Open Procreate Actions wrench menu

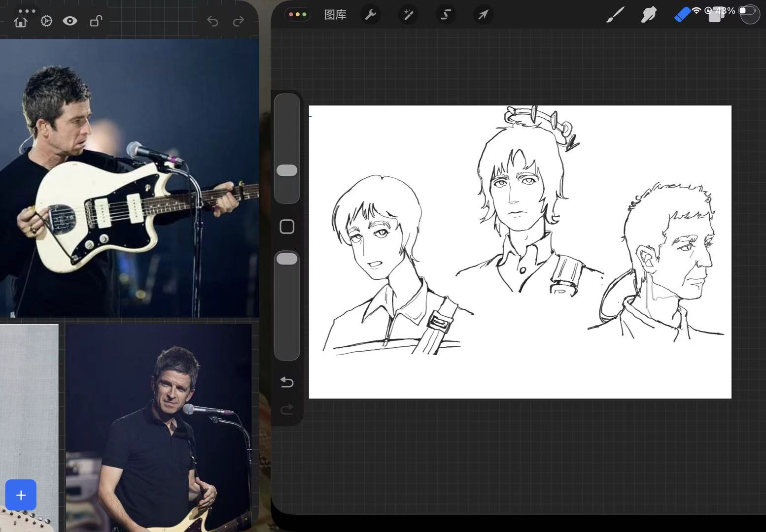[370, 15]
